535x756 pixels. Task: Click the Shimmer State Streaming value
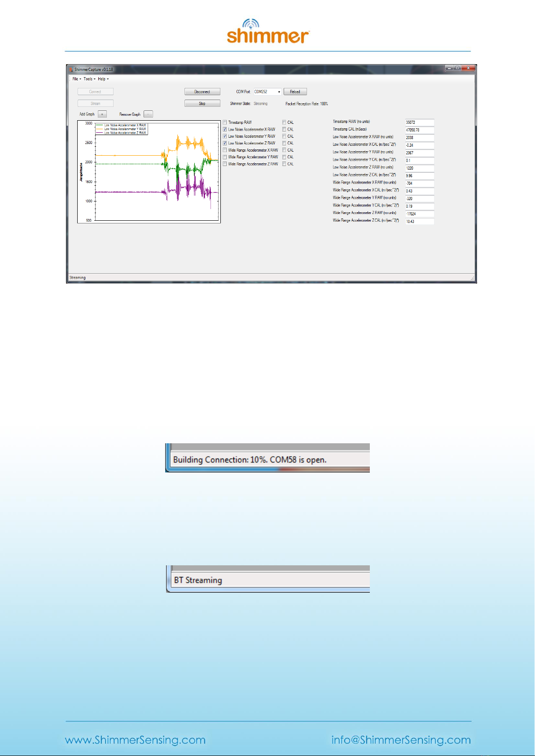click(260, 104)
